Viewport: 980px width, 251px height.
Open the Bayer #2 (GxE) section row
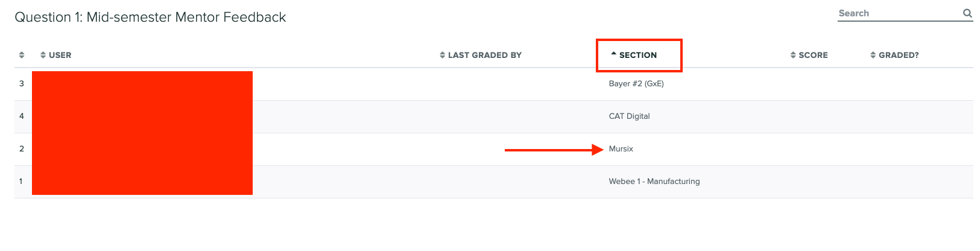pos(636,84)
